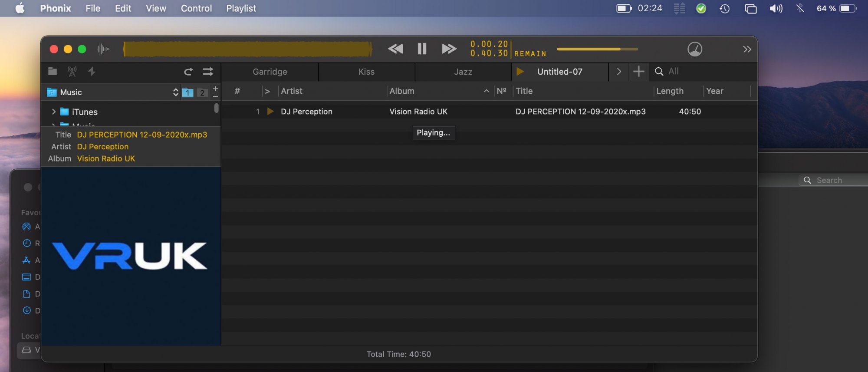Open the File menu
868x372 pixels.
(x=93, y=8)
